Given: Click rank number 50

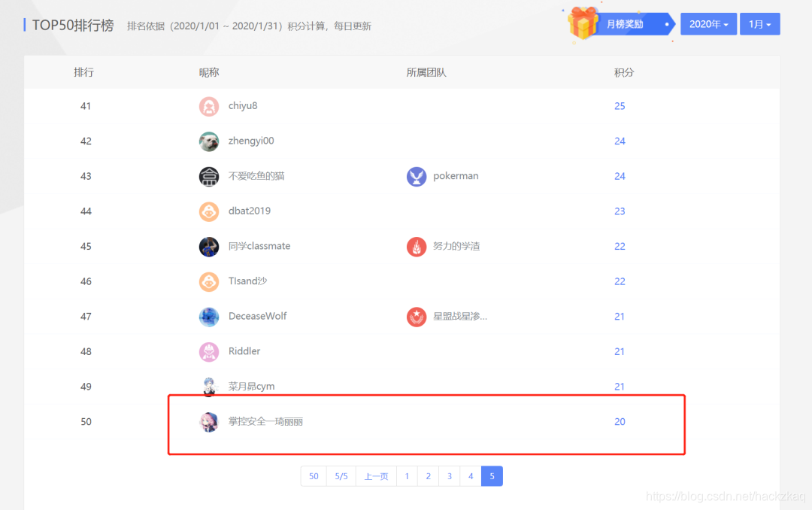Looking at the screenshot, I should (86, 421).
